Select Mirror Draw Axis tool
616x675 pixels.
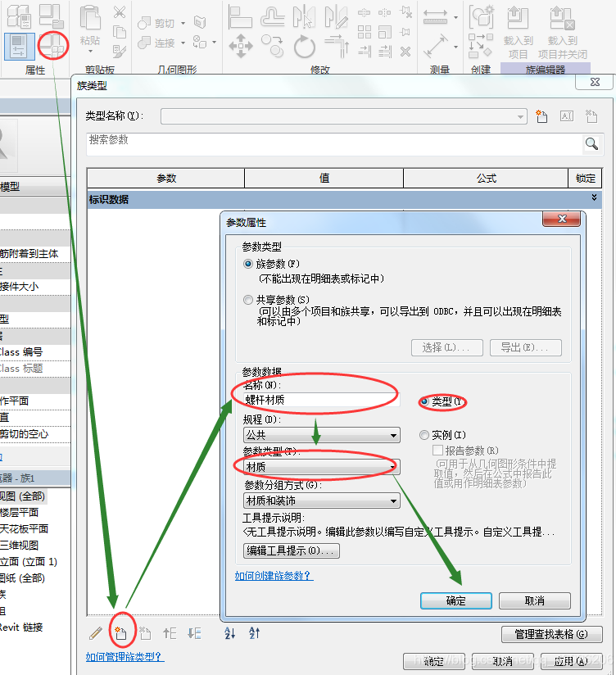[336, 17]
